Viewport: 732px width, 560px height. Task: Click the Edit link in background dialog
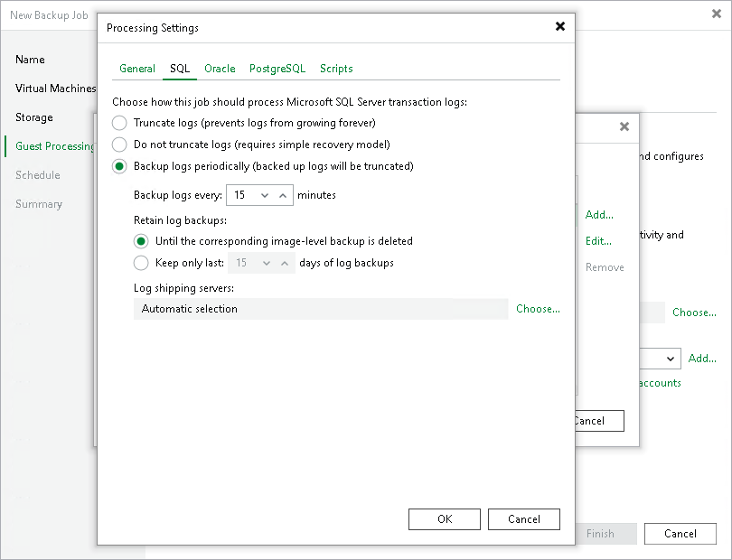[598, 241]
